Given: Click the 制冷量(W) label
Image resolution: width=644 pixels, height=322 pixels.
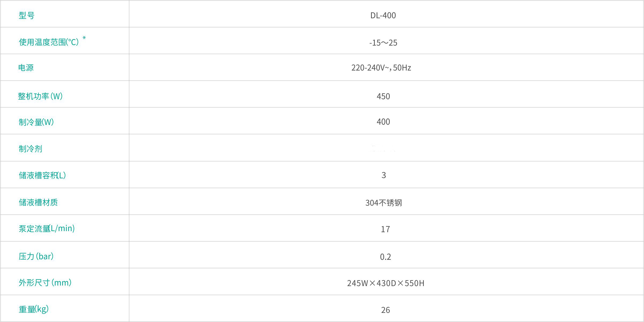Looking at the screenshot, I should 36,122.
